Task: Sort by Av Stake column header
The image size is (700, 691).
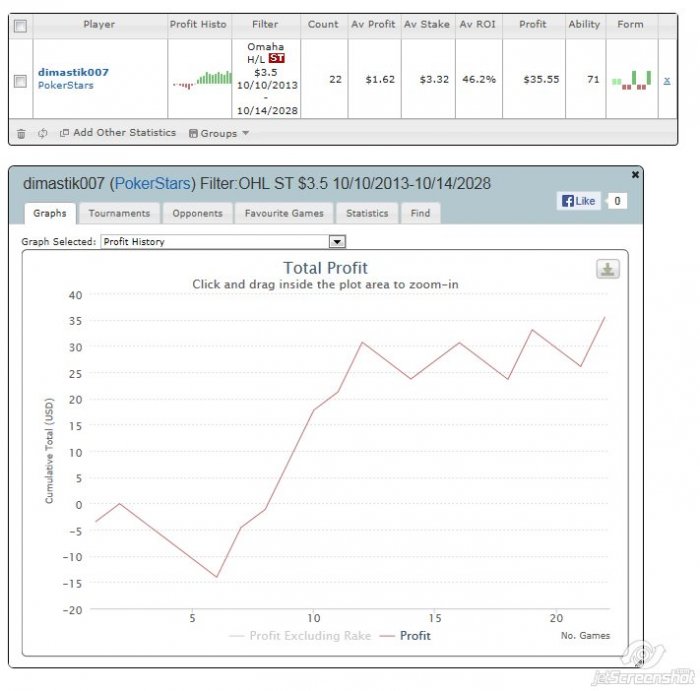Action: tap(427, 25)
